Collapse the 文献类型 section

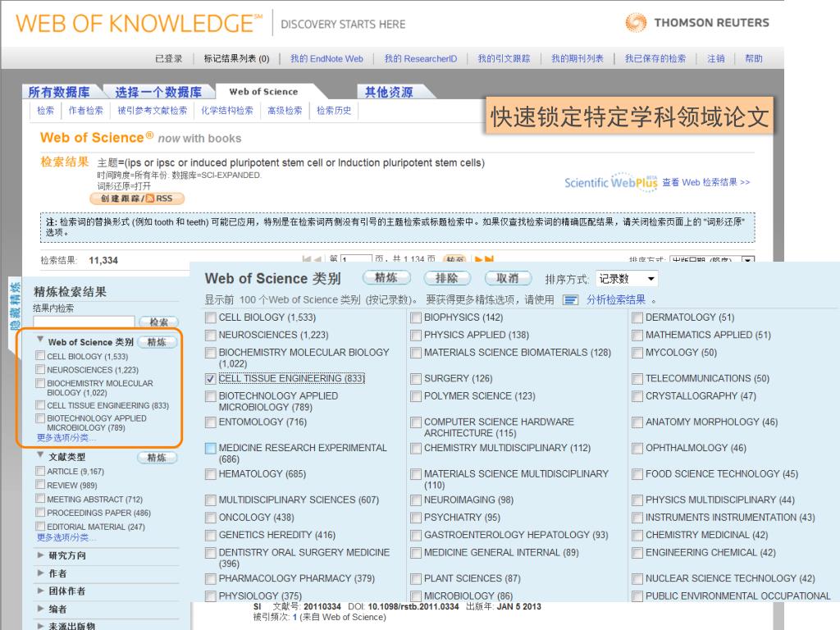coord(40,454)
